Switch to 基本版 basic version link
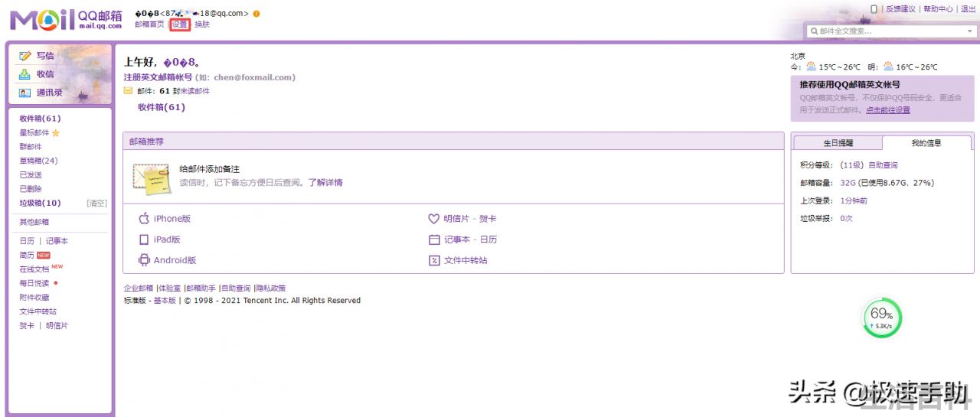The height and width of the screenshot is (417, 980). click(x=165, y=301)
